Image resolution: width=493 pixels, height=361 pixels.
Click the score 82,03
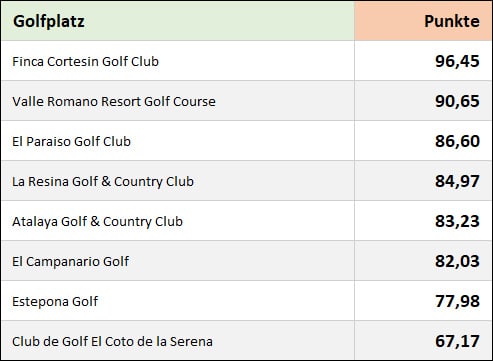457,261
